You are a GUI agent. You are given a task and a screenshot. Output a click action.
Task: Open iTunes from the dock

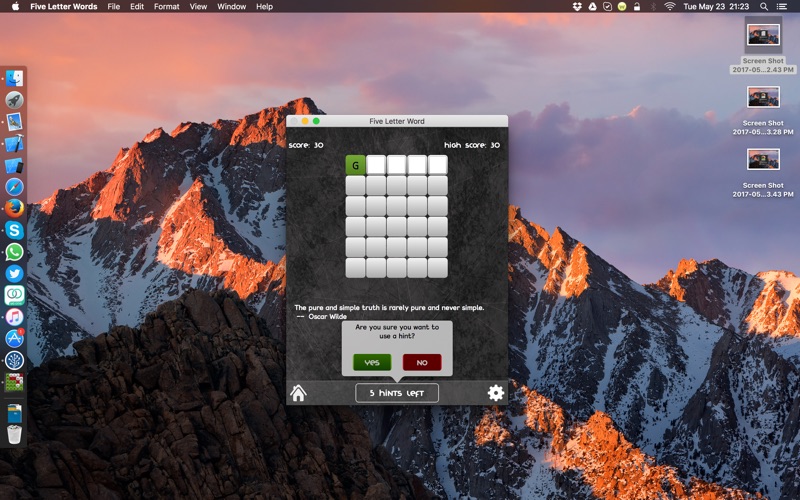click(14, 316)
